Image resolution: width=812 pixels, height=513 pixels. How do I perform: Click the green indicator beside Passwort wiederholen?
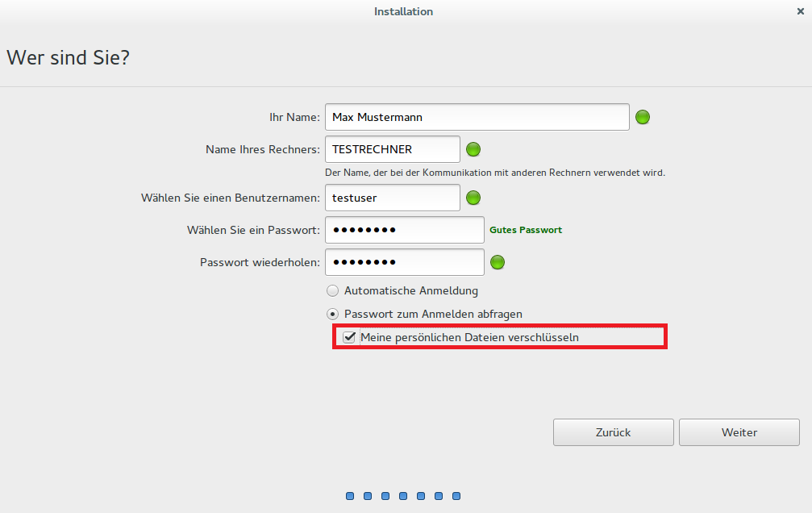pos(498,262)
